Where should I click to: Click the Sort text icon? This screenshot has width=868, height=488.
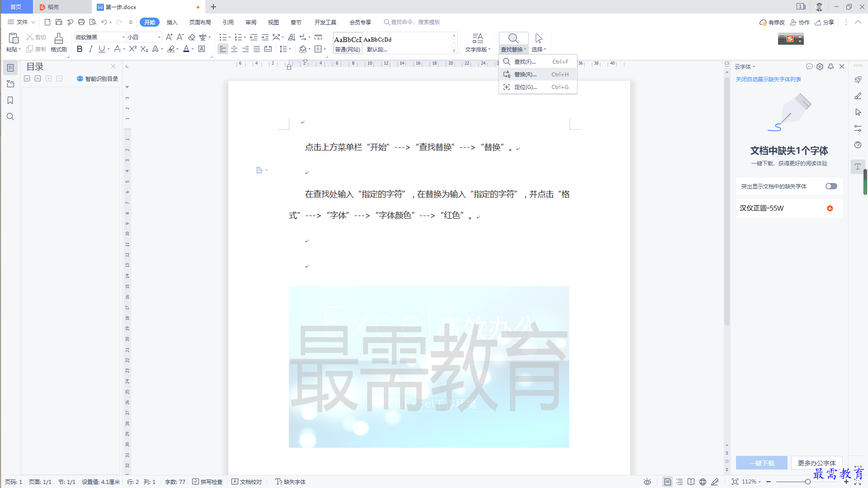[292, 37]
